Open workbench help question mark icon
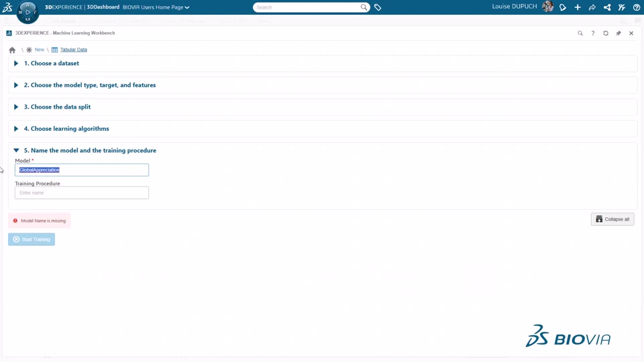 [x=592, y=34]
